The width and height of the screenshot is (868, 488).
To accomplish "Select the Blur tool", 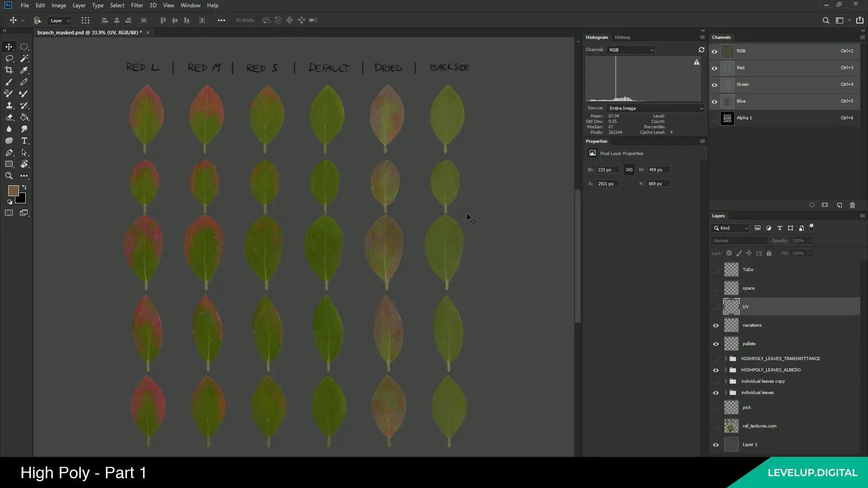I will point(9,129).
